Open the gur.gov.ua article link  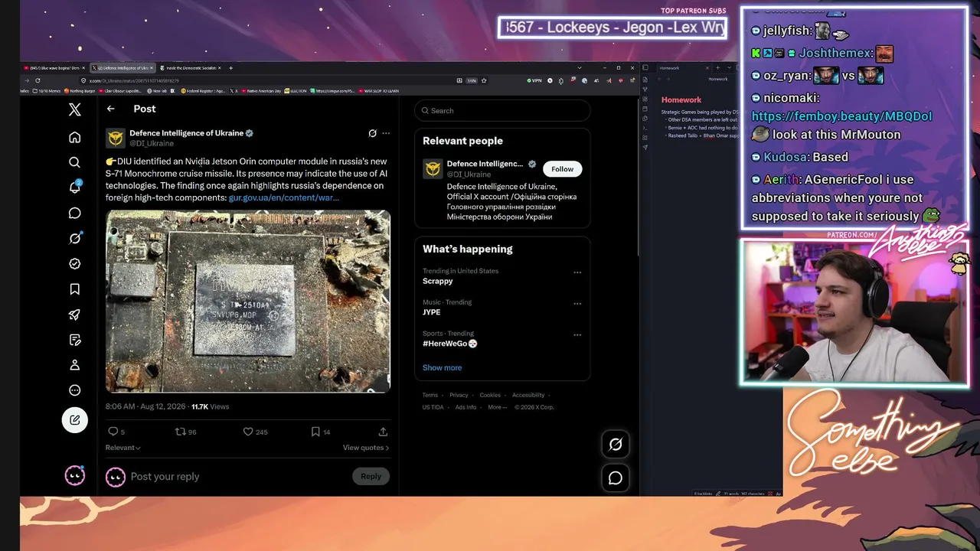[x=284, y=197]
